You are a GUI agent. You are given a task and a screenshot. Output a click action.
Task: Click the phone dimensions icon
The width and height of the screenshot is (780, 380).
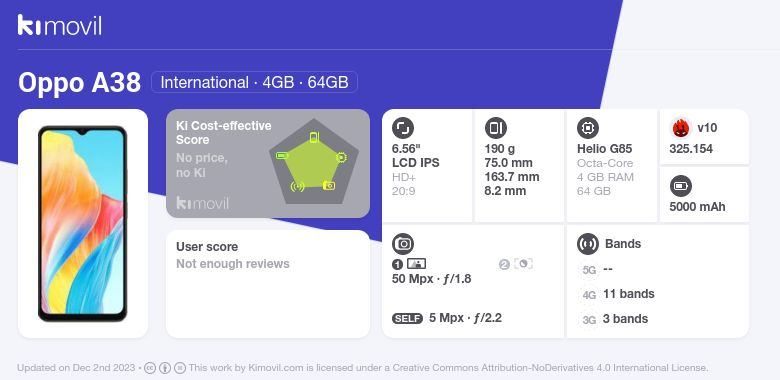[495, 128]
